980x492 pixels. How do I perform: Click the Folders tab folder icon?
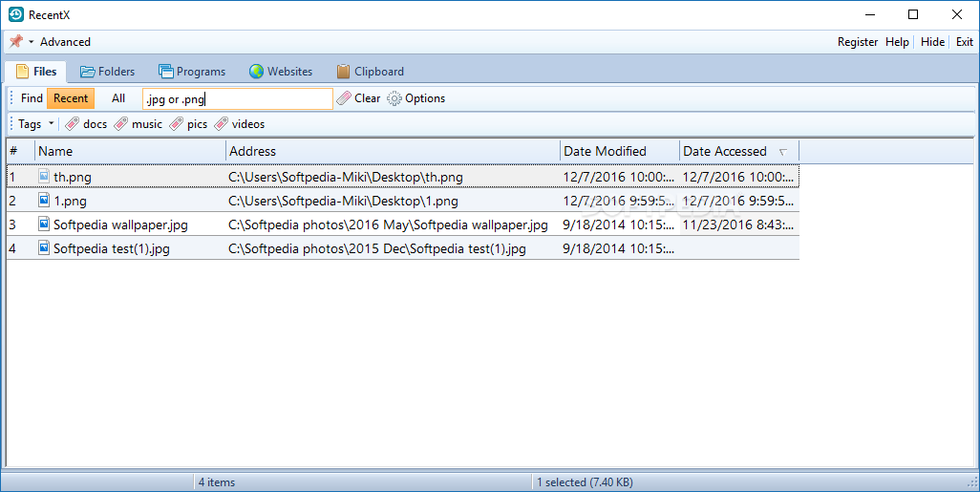tap(88, 72)
